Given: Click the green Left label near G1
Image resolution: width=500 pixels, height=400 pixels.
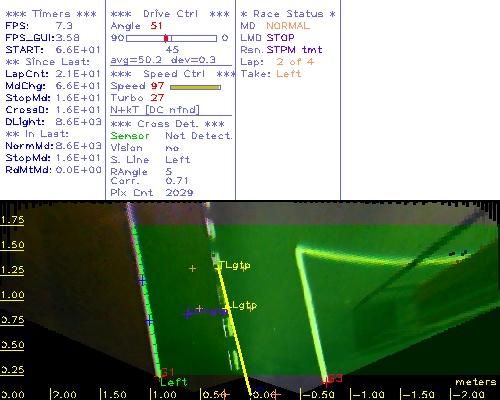Looking at the screenshot, I should (x=173, y=382).
